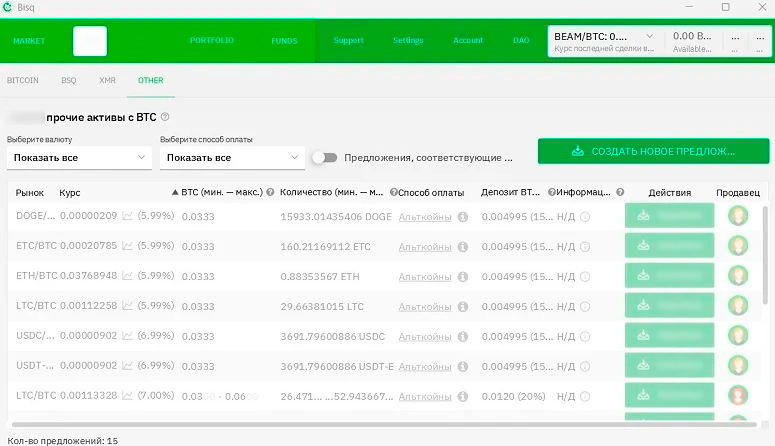Switch to the BSQ tab

pyautogui.click(x=68, y=80)
